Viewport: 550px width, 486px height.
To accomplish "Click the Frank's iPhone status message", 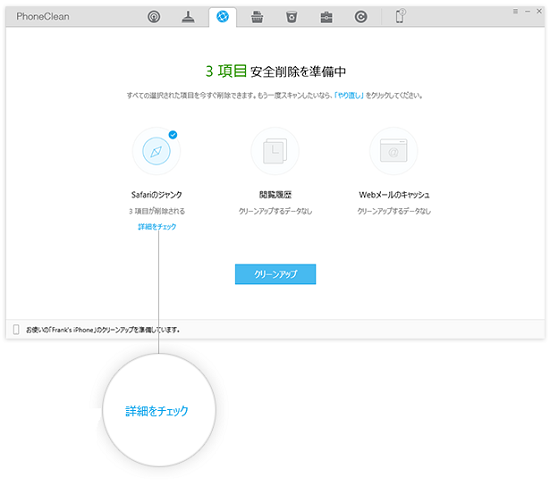I will (103, 330).
